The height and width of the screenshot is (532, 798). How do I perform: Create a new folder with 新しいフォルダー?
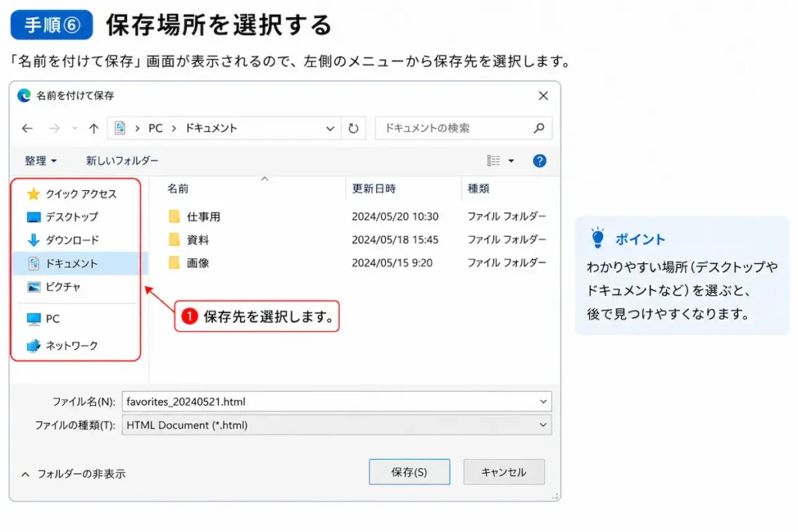tap(122, 160)
